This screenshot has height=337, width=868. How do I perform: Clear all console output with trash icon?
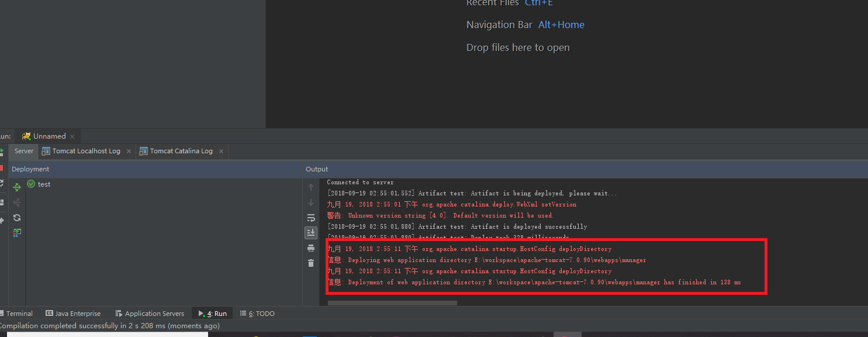pos(311,263)
